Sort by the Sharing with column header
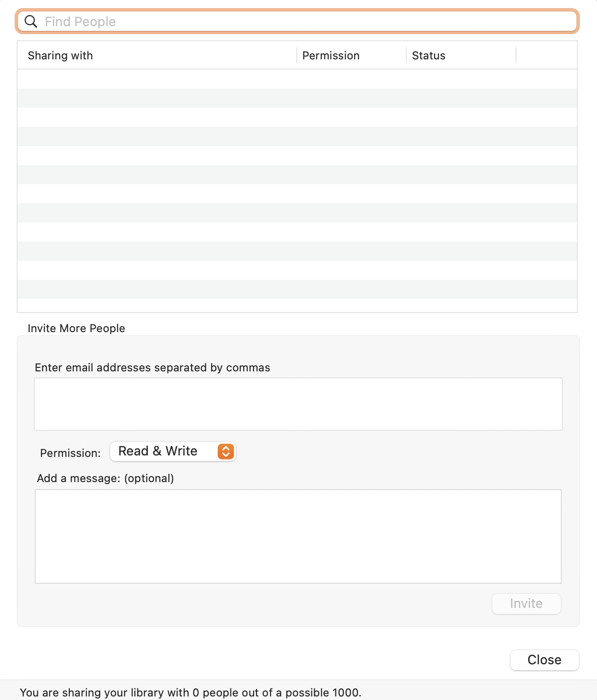The image size is (597, 700). (x=60, y=56)
